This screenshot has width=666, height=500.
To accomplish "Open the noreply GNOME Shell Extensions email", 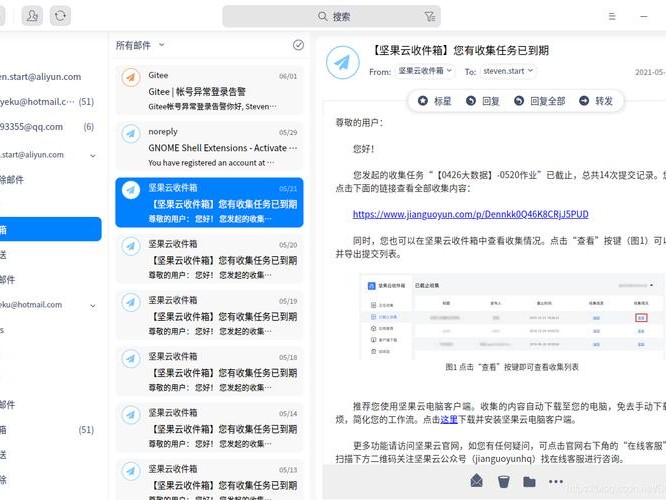I will click(x=209, y=146).
